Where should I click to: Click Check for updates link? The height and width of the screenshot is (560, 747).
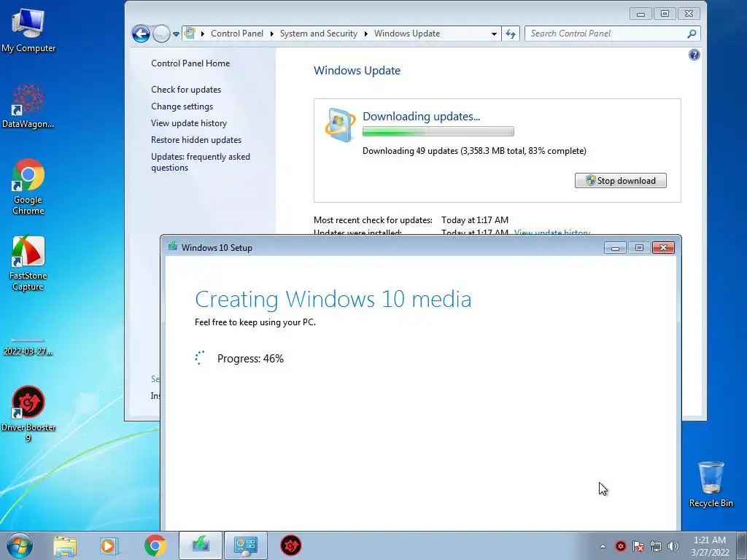(186, 90)
